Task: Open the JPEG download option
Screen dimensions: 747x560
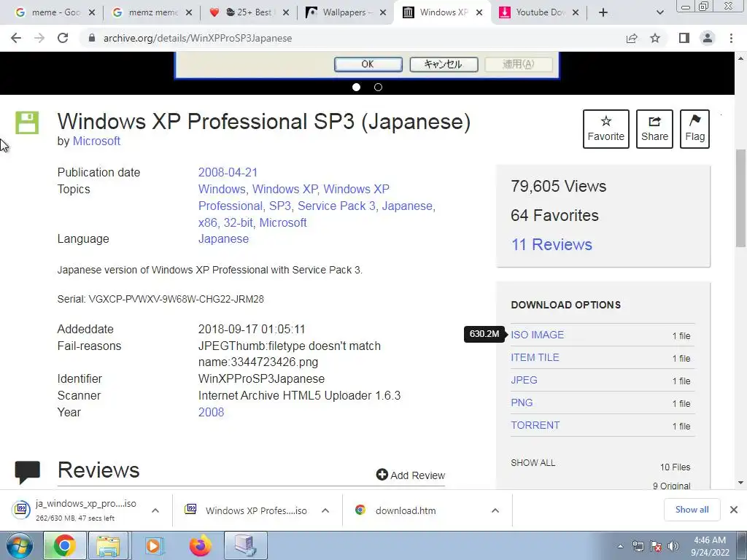Action: point(524,380)
